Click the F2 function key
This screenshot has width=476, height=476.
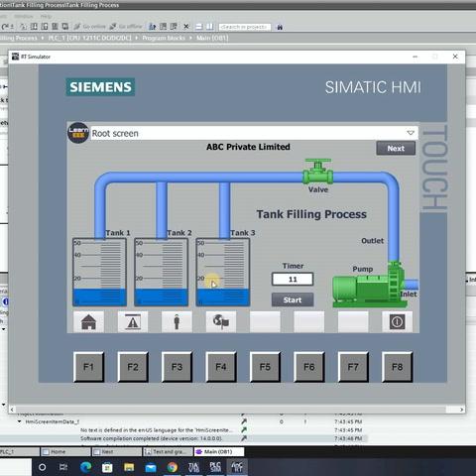tap(133, 367)
